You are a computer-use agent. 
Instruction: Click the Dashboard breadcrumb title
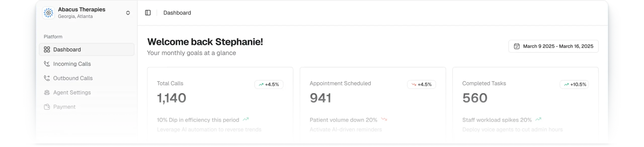[x=177, y=13]
